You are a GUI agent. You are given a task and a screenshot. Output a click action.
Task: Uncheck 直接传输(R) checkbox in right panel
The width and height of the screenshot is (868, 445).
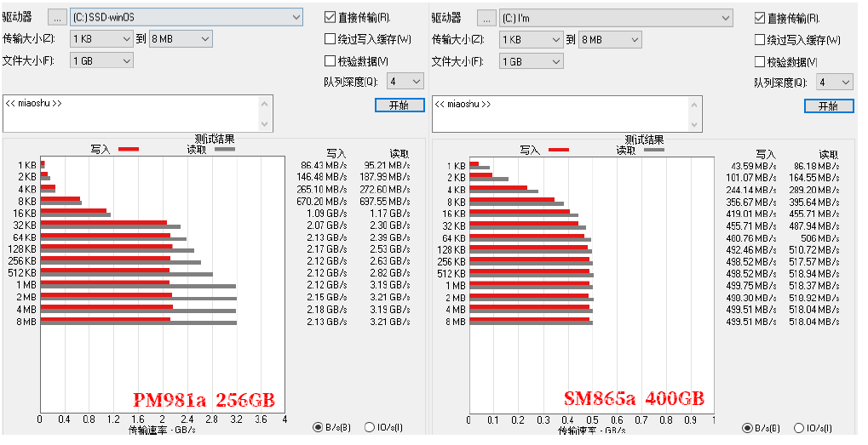click(760, 18)
